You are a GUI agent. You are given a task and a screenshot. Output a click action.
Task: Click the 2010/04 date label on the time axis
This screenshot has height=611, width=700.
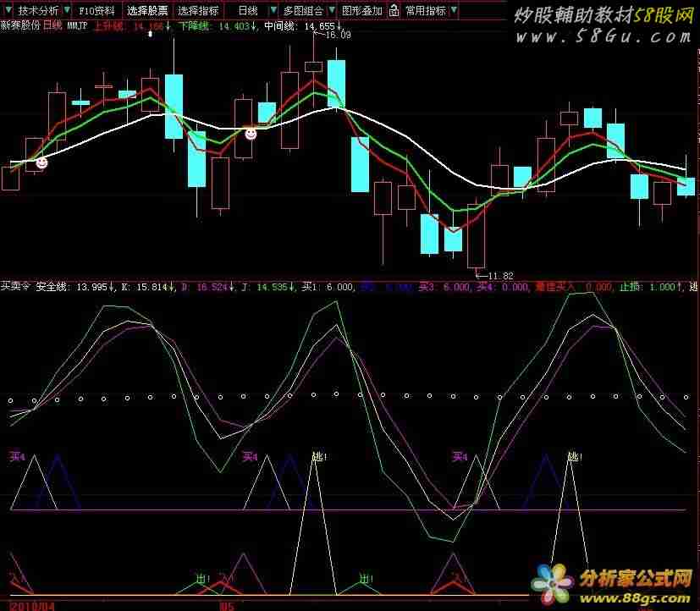click(31, 606)
